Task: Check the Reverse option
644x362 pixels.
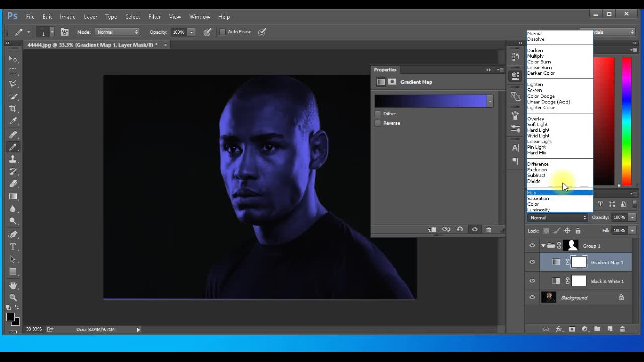Action: pyautogui.click(x=378, y=123)
